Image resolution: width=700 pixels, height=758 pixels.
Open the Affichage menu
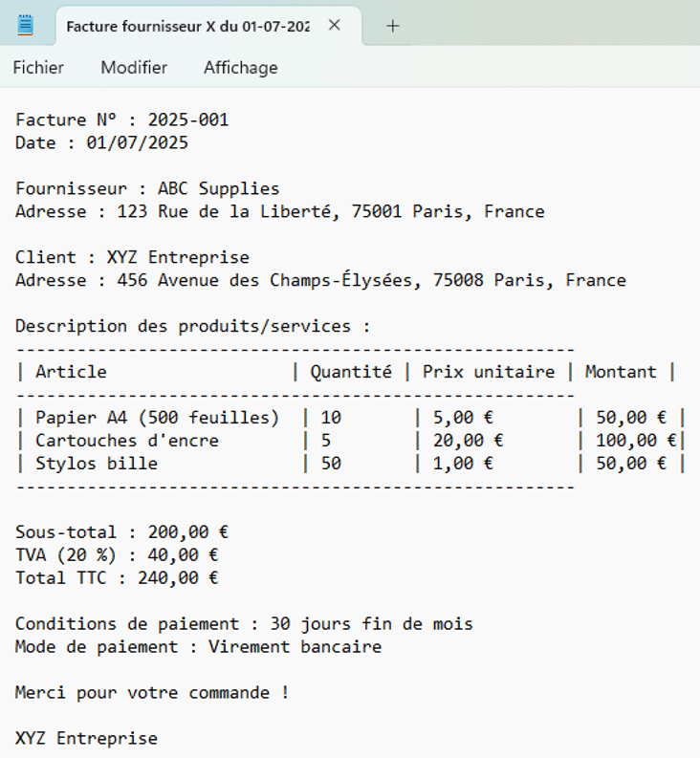click(x=240, y=68)
